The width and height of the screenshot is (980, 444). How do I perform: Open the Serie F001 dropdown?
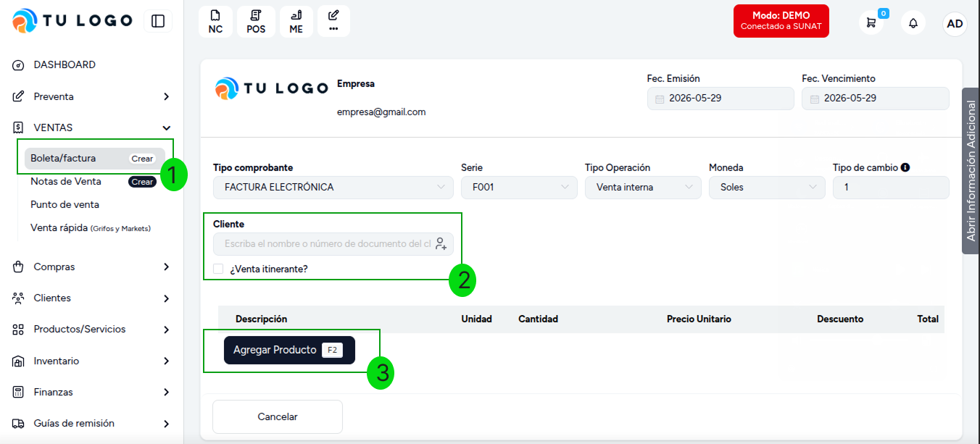[519, 187]
